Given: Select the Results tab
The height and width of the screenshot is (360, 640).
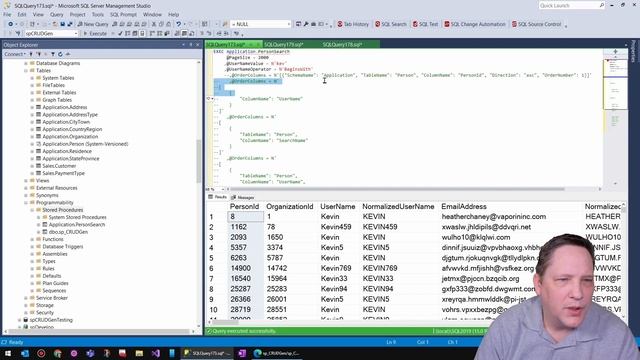Looking at the screenshot, I should 218,197.
